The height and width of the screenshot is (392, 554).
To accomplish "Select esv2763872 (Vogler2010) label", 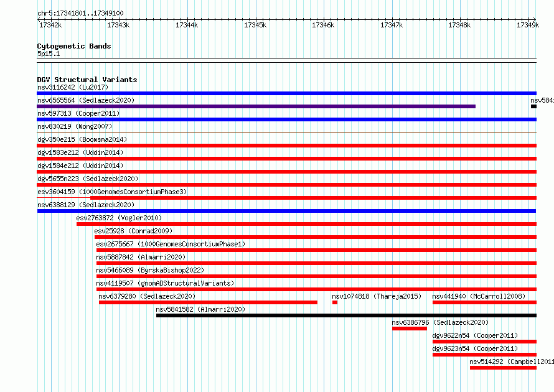I will [x=119, y=218].
